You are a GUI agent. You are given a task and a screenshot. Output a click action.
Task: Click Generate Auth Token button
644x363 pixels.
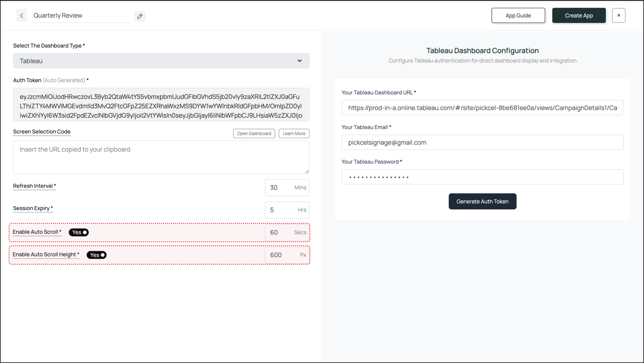[482, 202]
